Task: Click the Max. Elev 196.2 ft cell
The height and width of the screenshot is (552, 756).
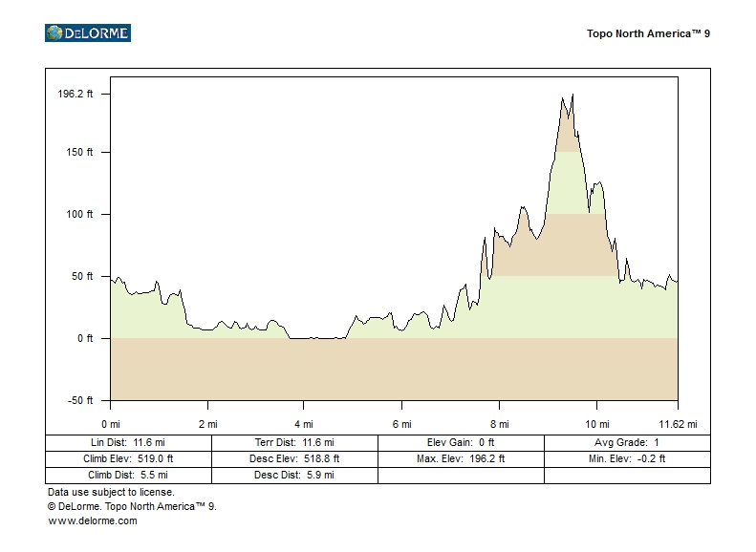Action: 461,458
